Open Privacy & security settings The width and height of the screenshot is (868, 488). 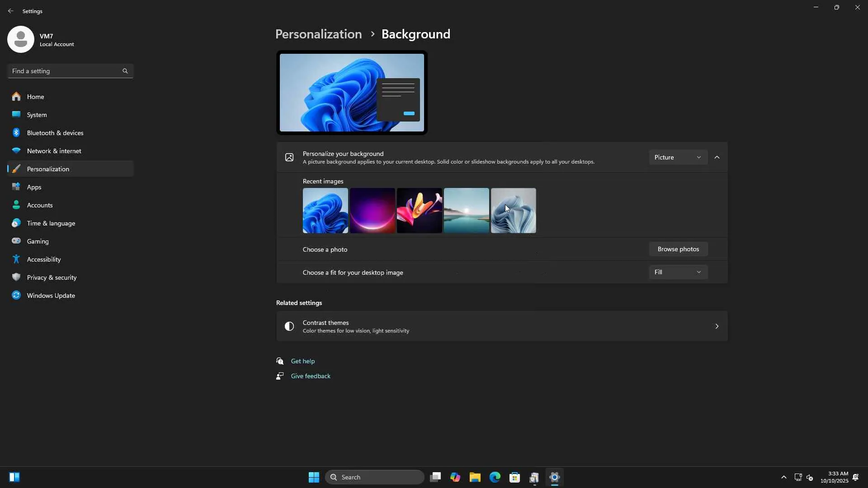tap(52, 277)
